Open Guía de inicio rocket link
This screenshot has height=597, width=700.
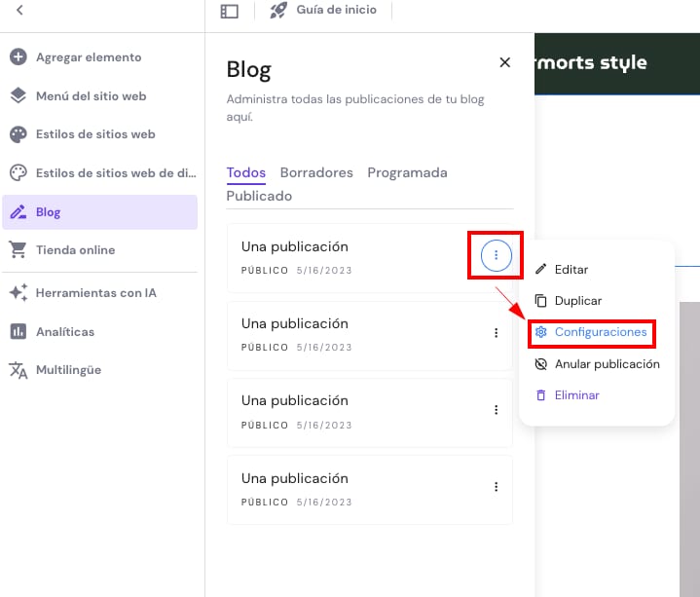322,11
